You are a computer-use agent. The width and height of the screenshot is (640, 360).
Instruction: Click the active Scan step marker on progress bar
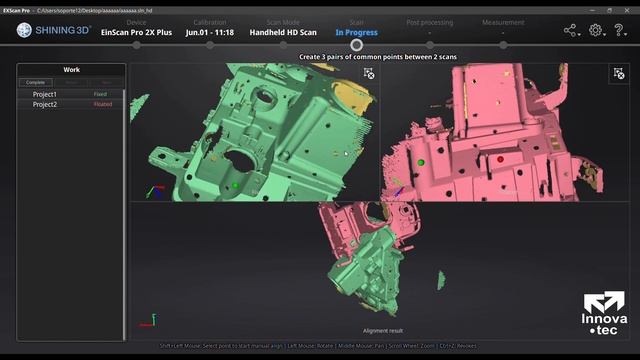pyautogui.click(x=356, y=45)
